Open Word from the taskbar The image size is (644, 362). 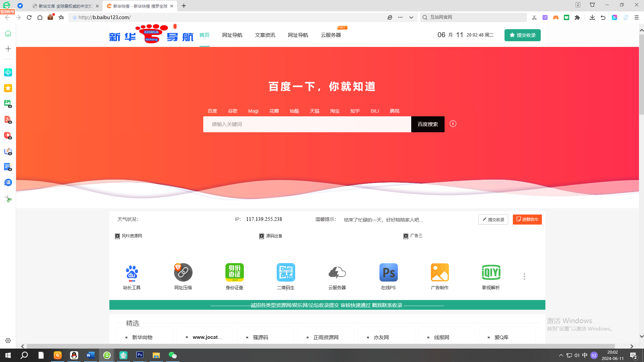91,355
